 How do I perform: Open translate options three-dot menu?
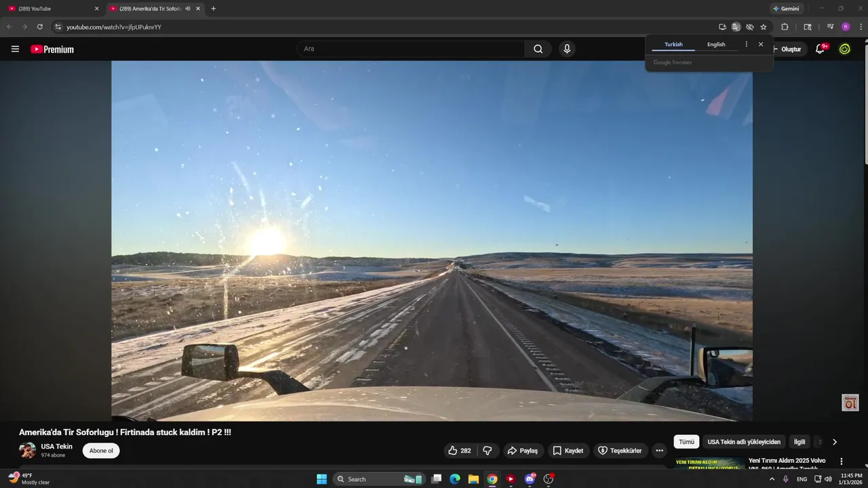click(747, 44)
